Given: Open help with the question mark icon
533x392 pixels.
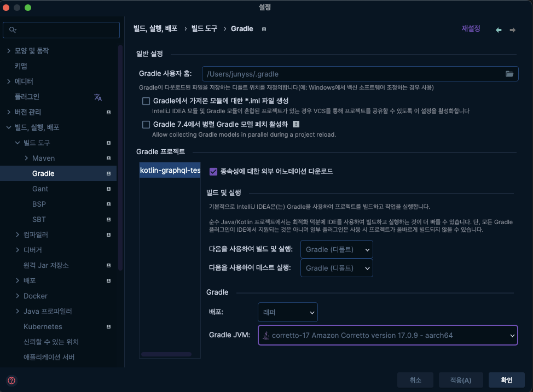Looking at the screenshot, I should tap(11, 381).
